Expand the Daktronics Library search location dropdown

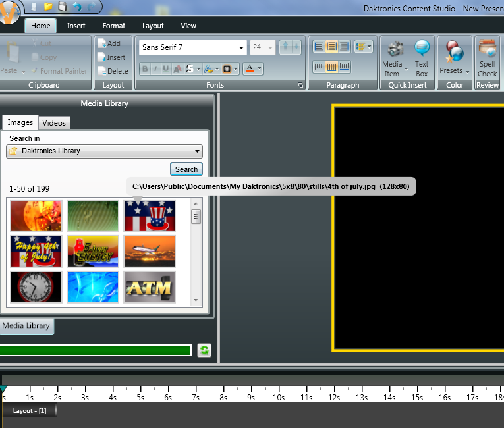coord(198,151)
